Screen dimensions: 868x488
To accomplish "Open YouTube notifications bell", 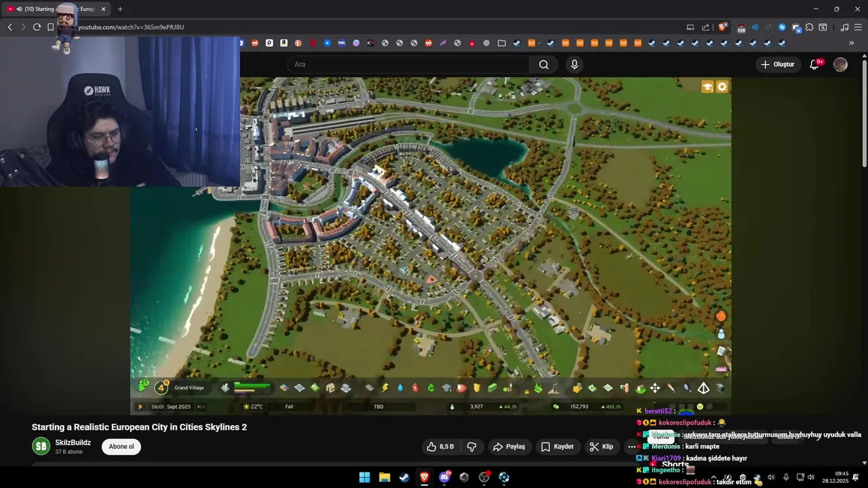I will (x=815, y=64).
